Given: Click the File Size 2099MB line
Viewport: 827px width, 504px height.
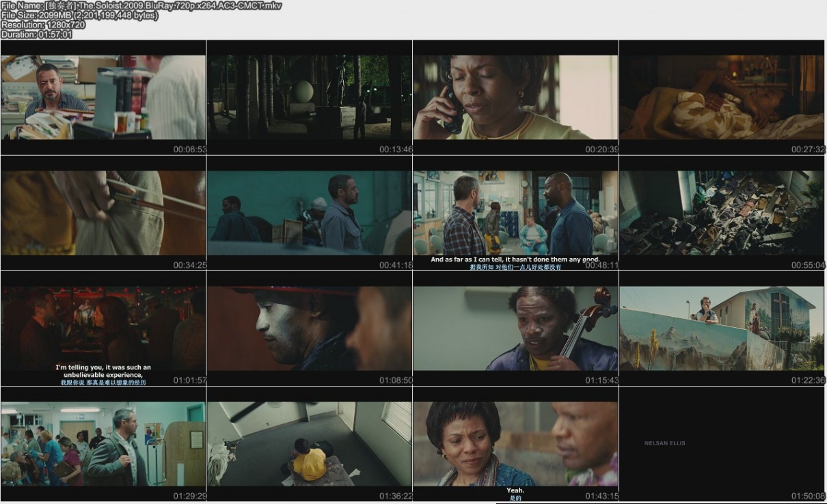Looking at the screenshot, I should click(79, 15).
